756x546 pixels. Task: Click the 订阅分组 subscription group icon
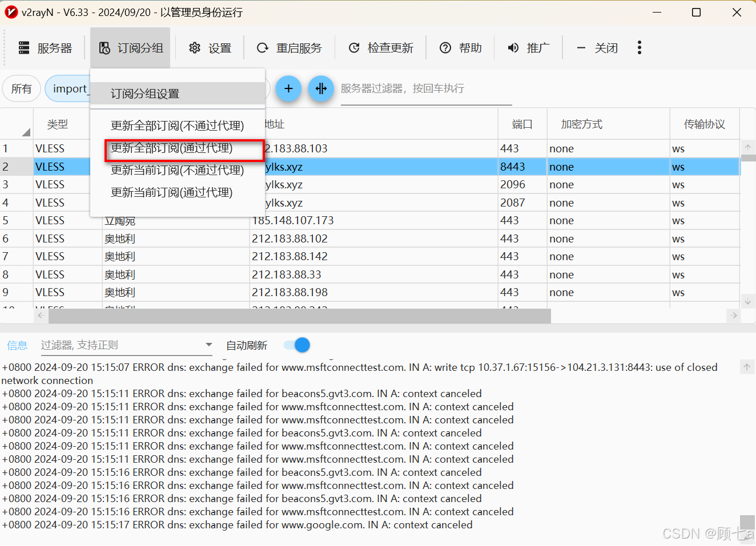(104, 48)
